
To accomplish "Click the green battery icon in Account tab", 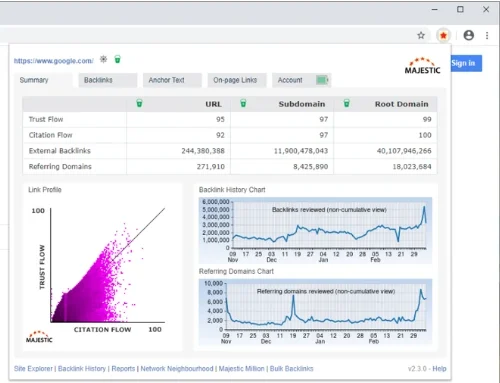I will [322, 80].
